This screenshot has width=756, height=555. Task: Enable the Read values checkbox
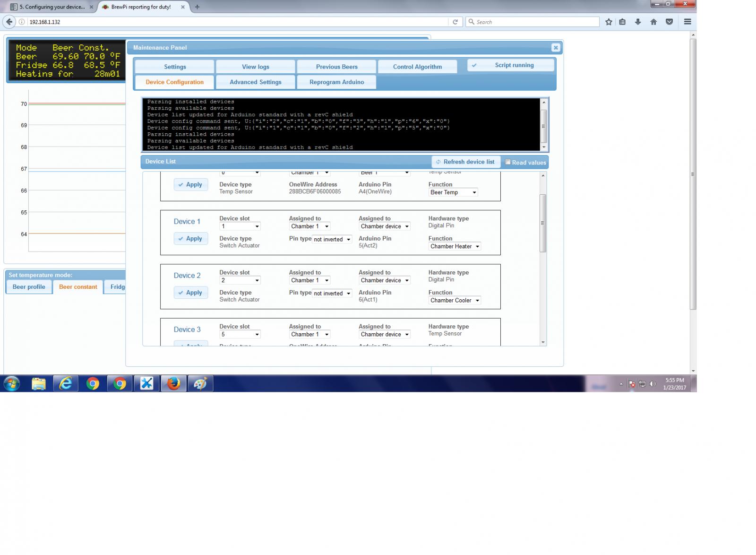[508, 162]
